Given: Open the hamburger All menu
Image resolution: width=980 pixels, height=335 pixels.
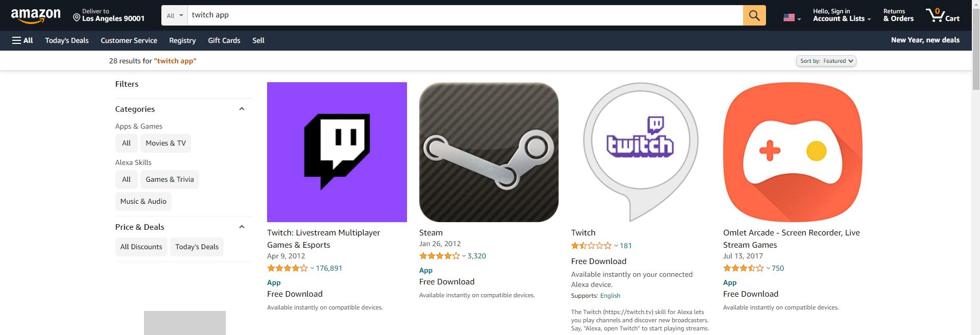Looking at the screenshot, I should coord(22,40).
